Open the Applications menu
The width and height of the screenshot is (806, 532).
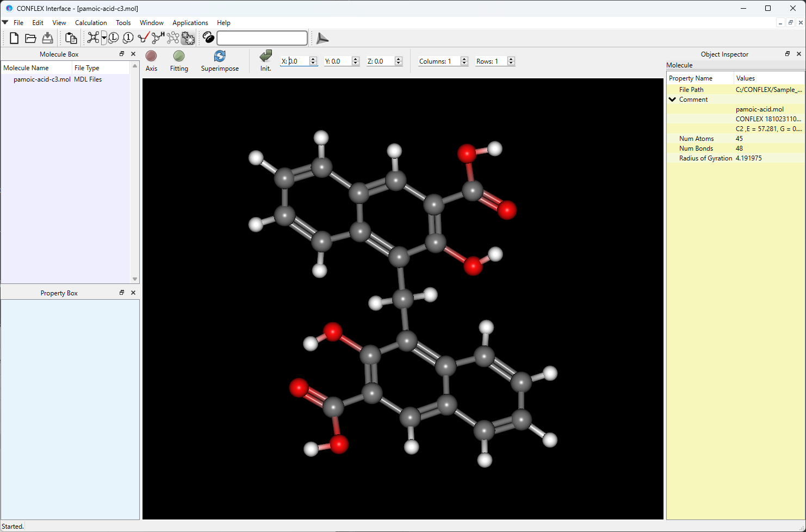tap(190, 23)
